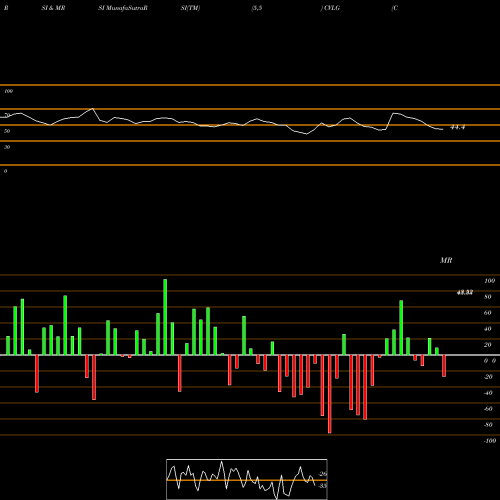Screen dimensions: 500x500
Task: Click the '48.32' value beside the MR chart
Action: coord(465,293)
